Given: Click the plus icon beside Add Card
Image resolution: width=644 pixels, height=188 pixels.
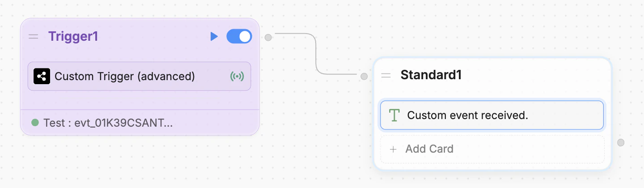Looking at the screenshot, I should click(393, 149).
